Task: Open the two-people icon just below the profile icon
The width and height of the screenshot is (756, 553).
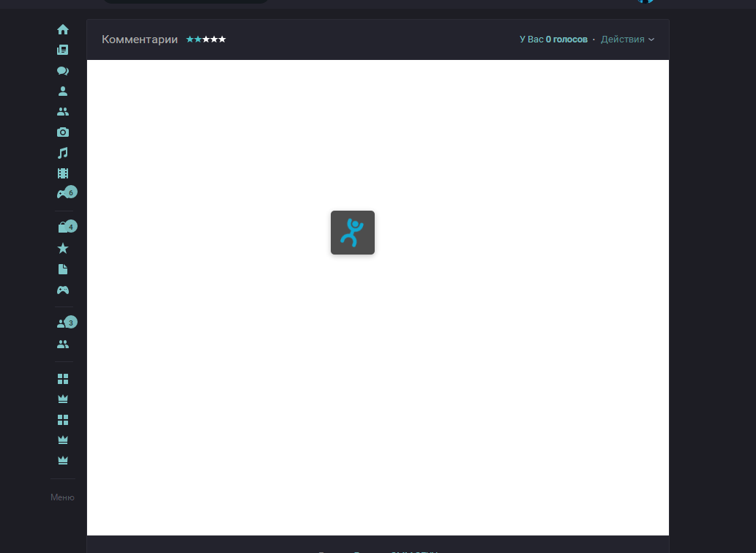Action: tap(63, 112)
